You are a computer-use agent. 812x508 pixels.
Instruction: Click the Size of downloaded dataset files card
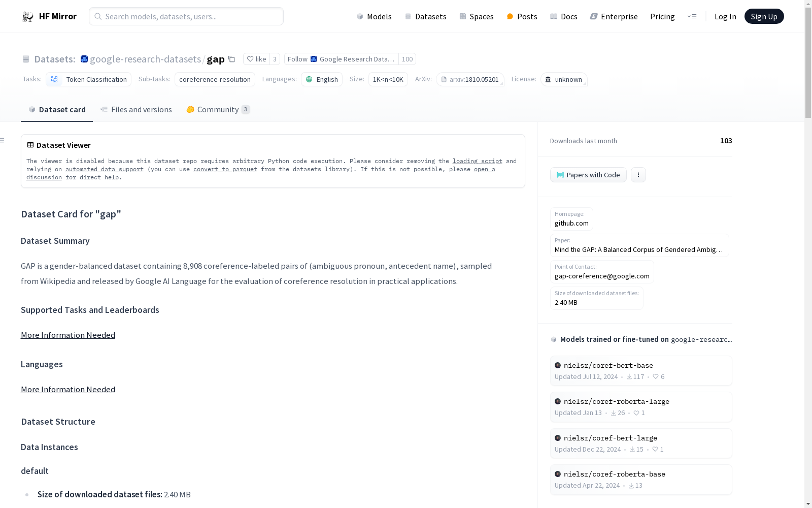pyautogui.click(x=597, y=298)
